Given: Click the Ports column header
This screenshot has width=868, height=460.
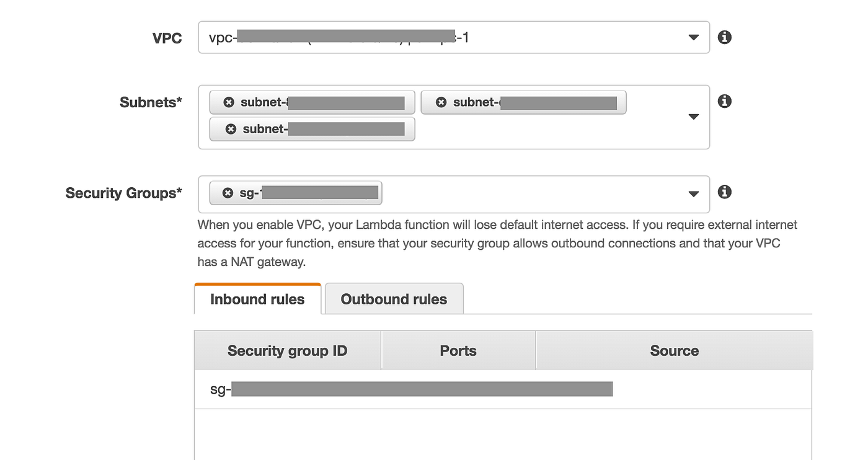Looking at the screenshot, I should click(458, 350).
